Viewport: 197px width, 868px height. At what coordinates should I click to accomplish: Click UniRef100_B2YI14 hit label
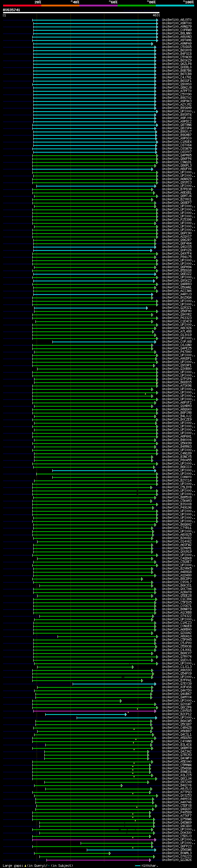click(177, 481)
